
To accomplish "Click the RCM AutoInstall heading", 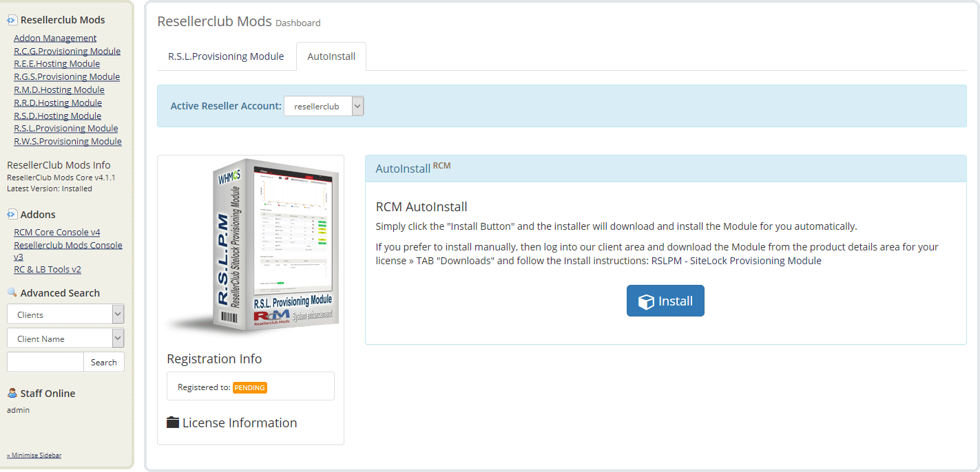I will (x=421, y=206).
